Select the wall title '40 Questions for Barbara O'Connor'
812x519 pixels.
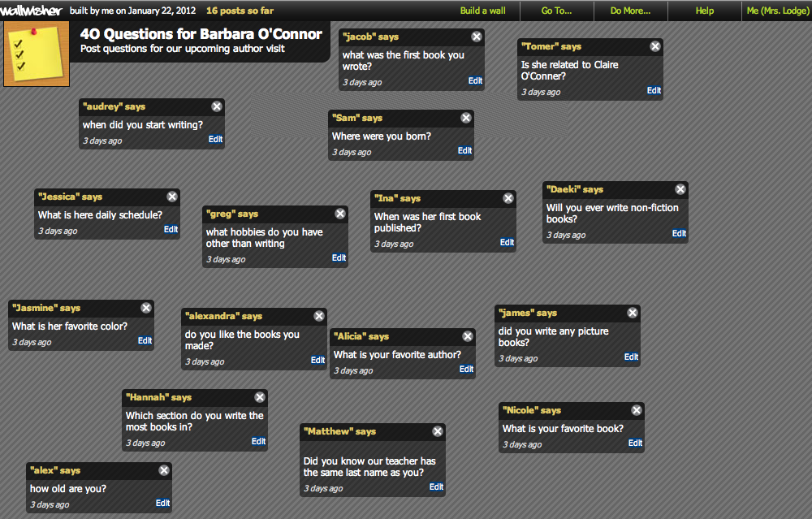pyautogui.click(x=201, y=34)
